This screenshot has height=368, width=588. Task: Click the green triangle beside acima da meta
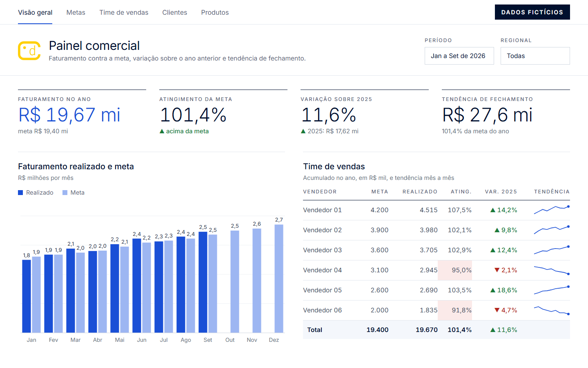click(162, 131)
